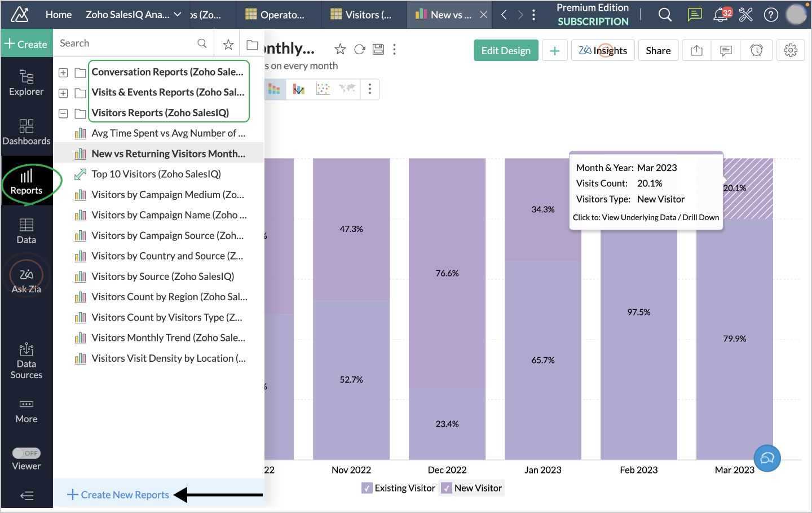Open the help question mark icon
The width and height of the screenshot is (812, 513).
pos(771,15)
